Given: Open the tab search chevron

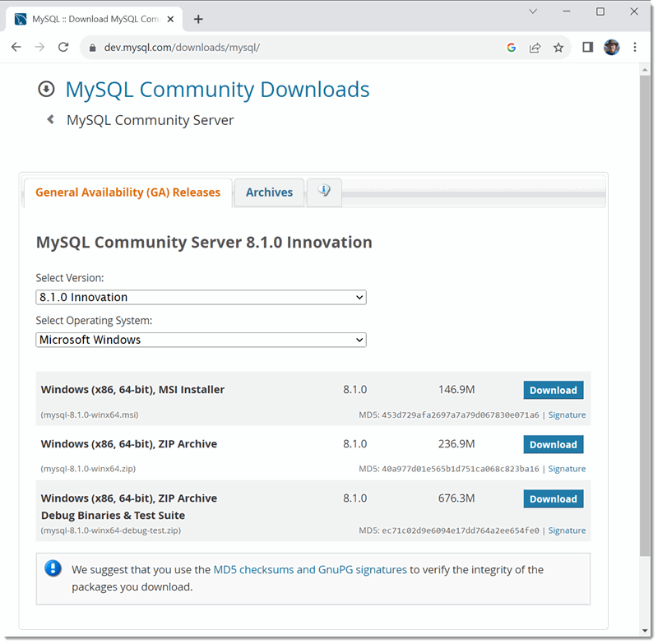Looking at the screenshot, I should (533, 12).
